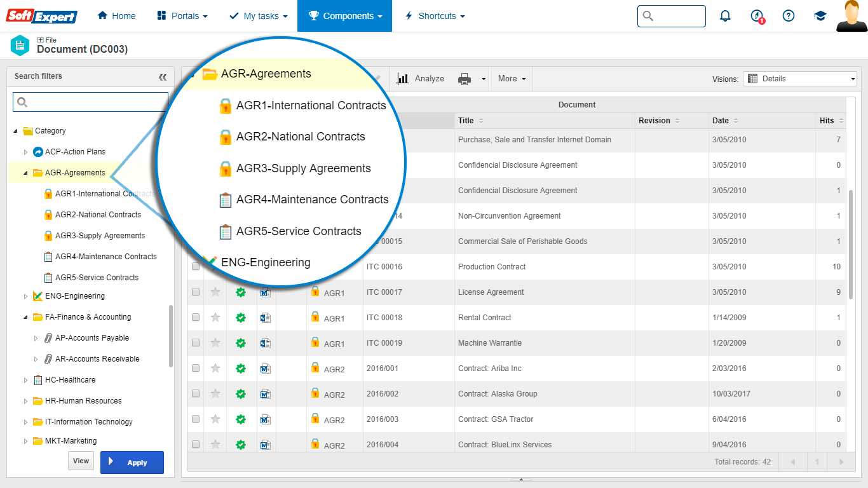Expand the ENG-Engineering category node
Screen dimensions: 868x488
[x=26, y=296]
